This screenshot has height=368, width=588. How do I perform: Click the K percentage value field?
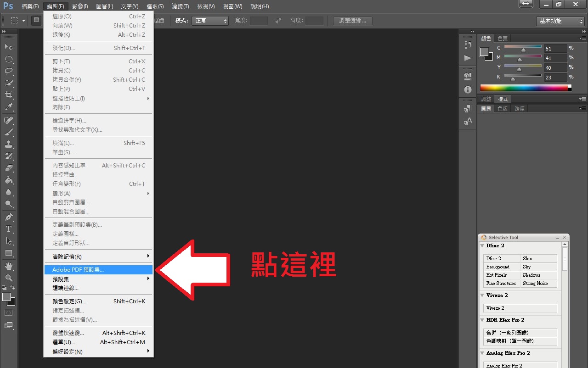pos(555,78)
